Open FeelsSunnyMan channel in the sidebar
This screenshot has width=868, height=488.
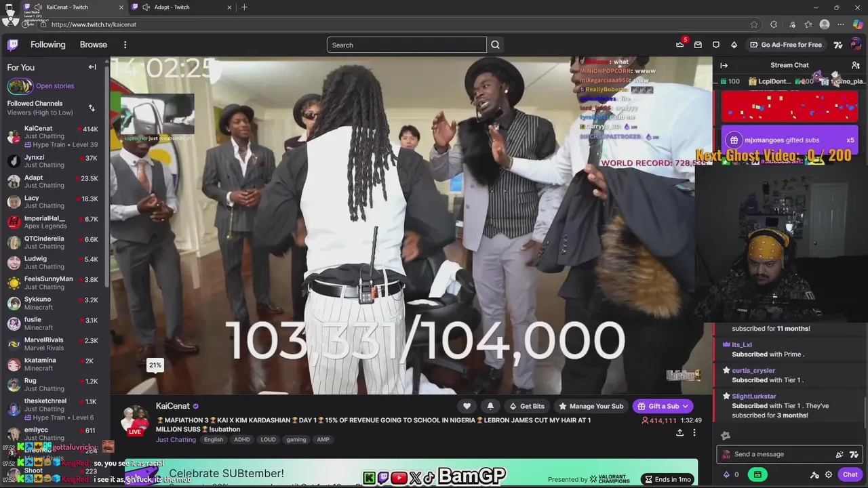54,283
